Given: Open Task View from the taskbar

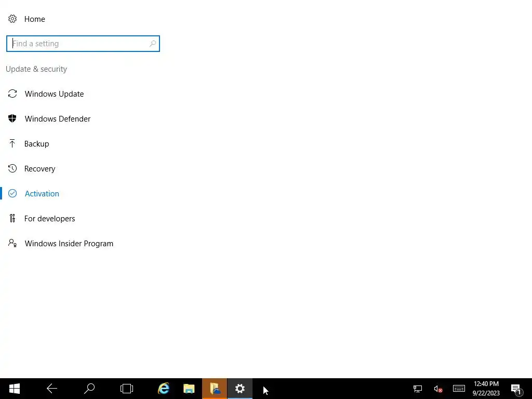Looking at the screenshot, I should point(127,389).
